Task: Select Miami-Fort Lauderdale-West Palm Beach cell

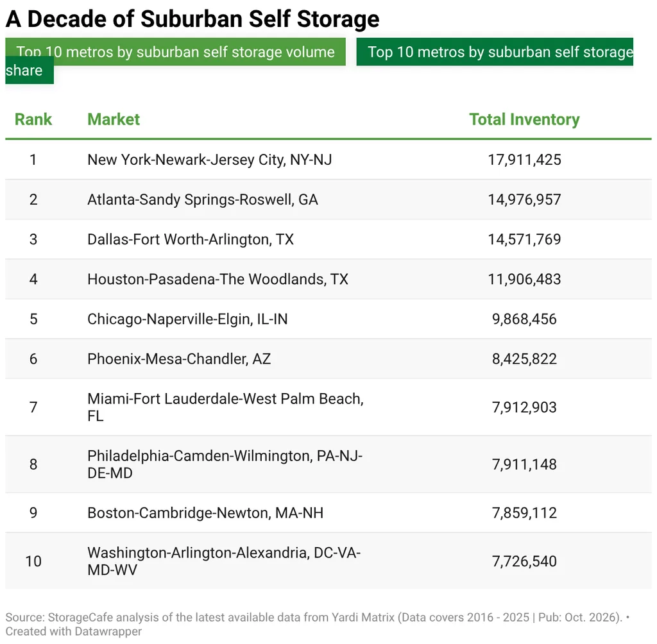Action: (x=225, y=407)
